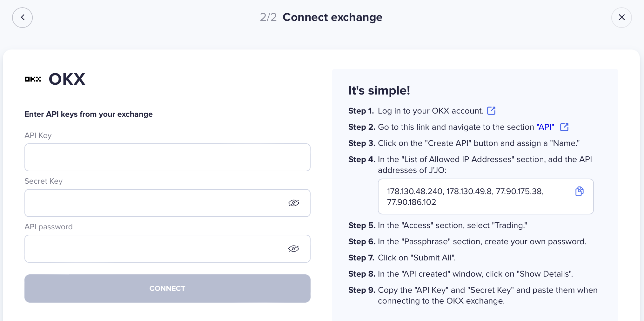Go back using the left chevron button
Viewport: 644px width, 321px height.
point(22,17)
